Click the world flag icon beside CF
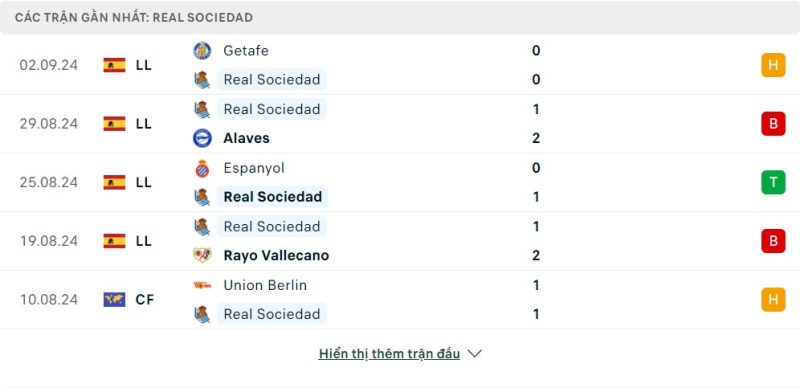The width and height of the screenshot is (800, 388). 114,299
